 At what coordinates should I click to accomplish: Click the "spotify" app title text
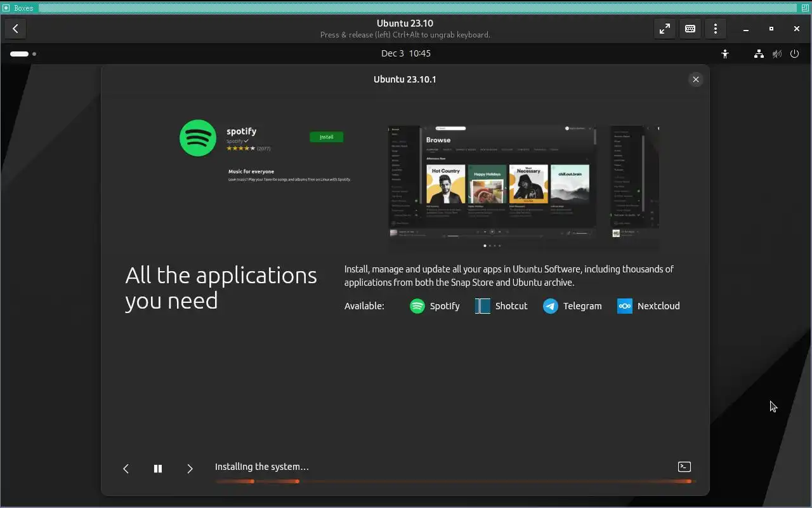pos(242,131)
